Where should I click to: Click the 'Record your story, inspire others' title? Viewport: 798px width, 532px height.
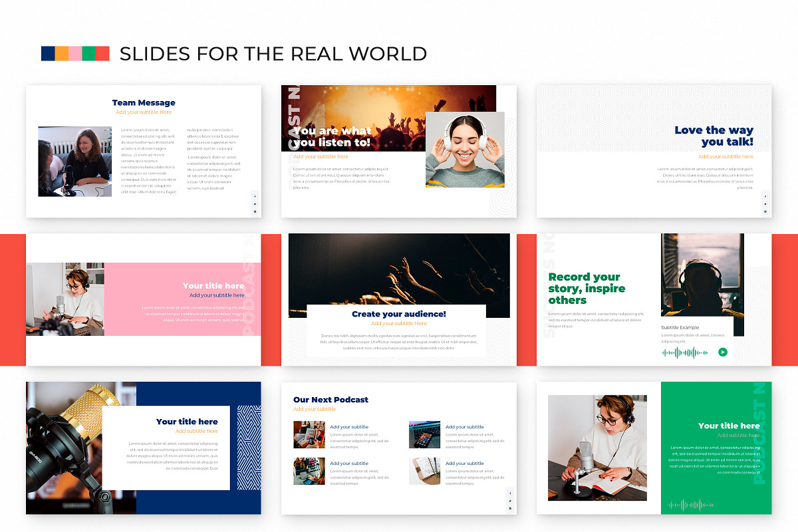click(x=587, y=288)
